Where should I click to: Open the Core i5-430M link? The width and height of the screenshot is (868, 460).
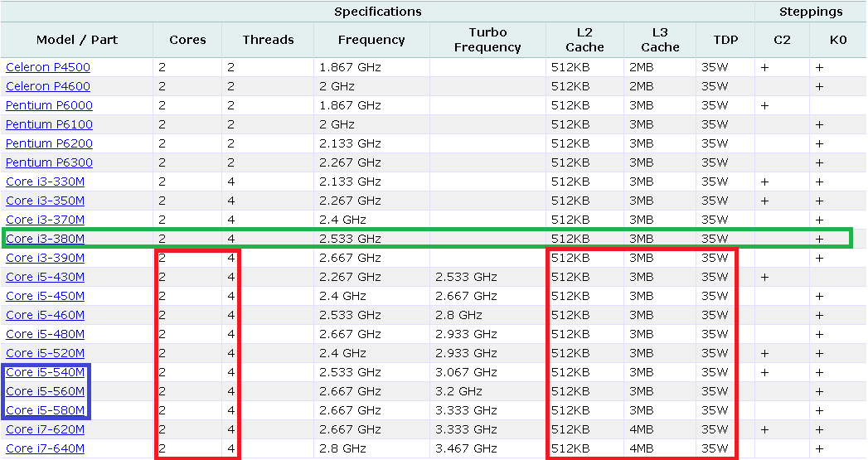pos(45,277)
